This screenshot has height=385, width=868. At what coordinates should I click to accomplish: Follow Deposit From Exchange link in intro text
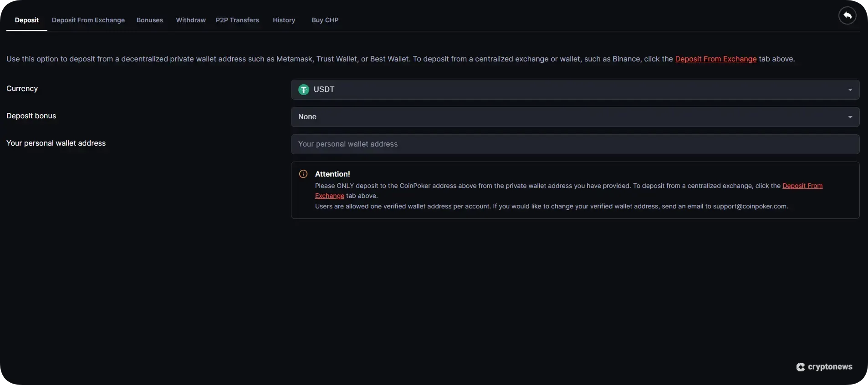click(x=715, y=59)
